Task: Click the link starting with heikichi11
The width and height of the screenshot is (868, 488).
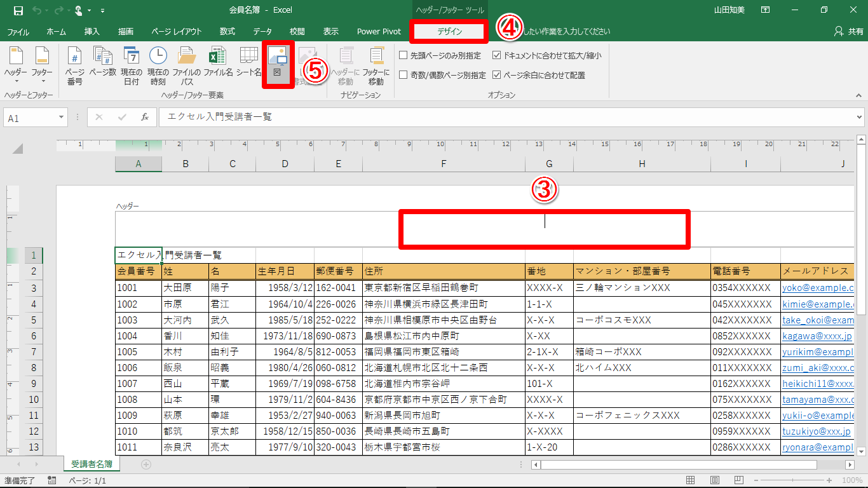Action: (x=818, y=384)
